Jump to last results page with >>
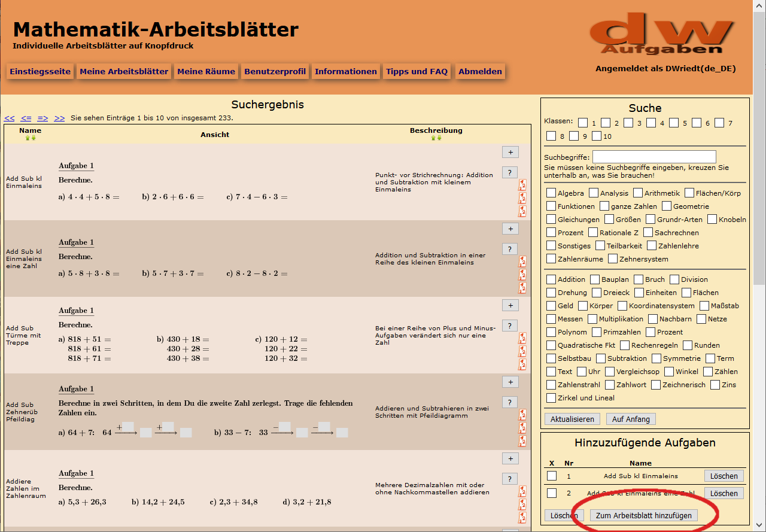 click(x=59, y=118)
